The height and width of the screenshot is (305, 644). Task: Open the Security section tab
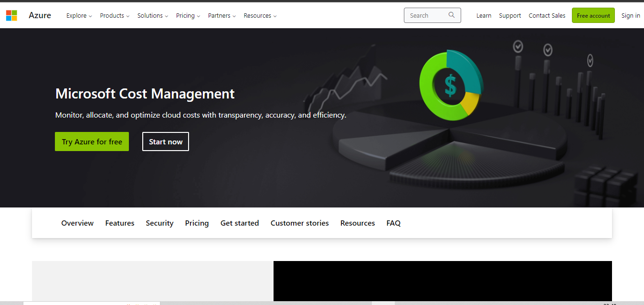point(159,223)
